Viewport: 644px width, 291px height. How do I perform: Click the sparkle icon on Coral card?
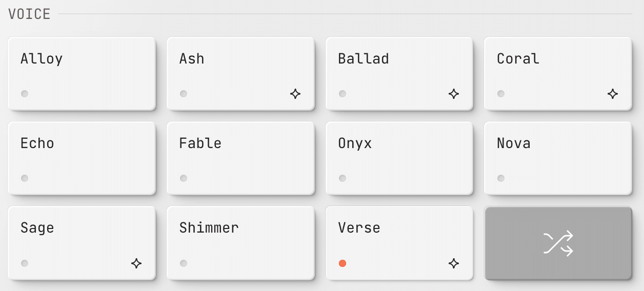(613, 94)
